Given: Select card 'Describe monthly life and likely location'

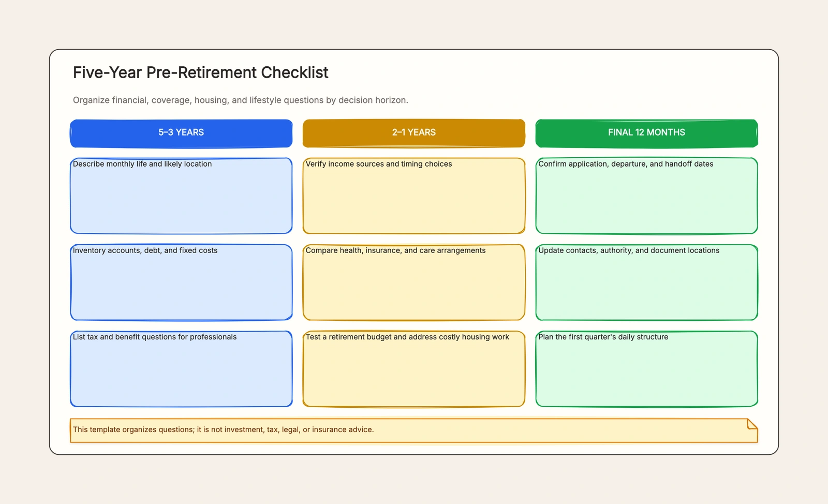Looking at the screenshot, I should (181, 196).
